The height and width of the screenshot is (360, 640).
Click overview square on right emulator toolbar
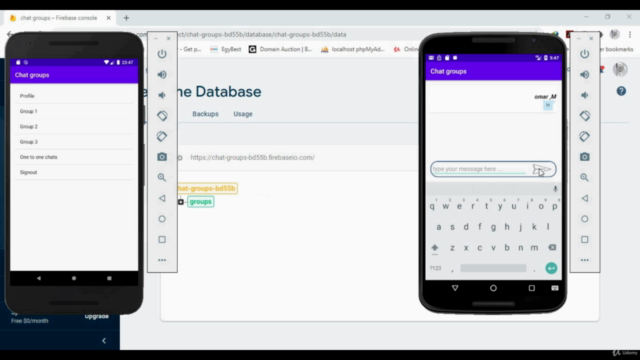[584, 240]
